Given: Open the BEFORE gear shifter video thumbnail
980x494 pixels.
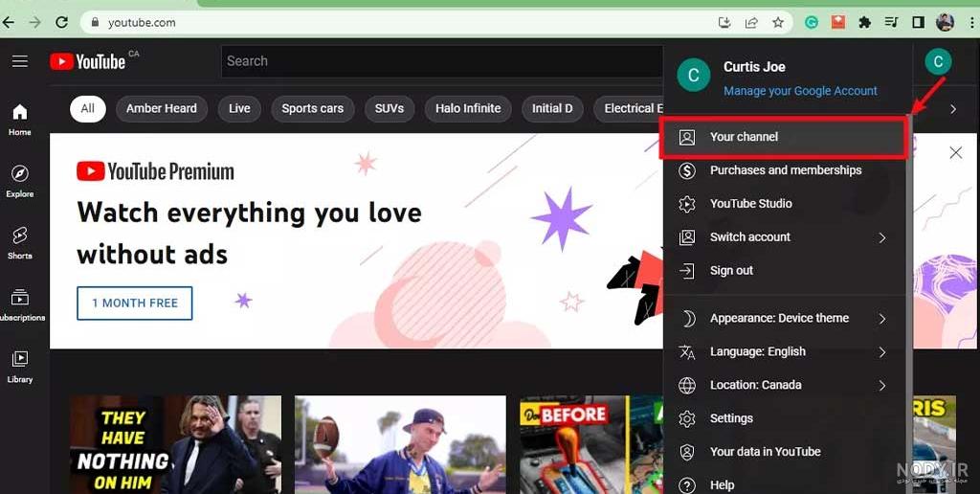Looking at the screenshot, I should [591, 444].
